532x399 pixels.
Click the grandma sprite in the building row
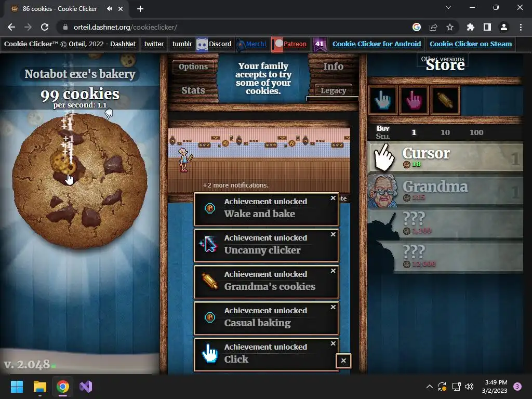(x=185, y=160)
